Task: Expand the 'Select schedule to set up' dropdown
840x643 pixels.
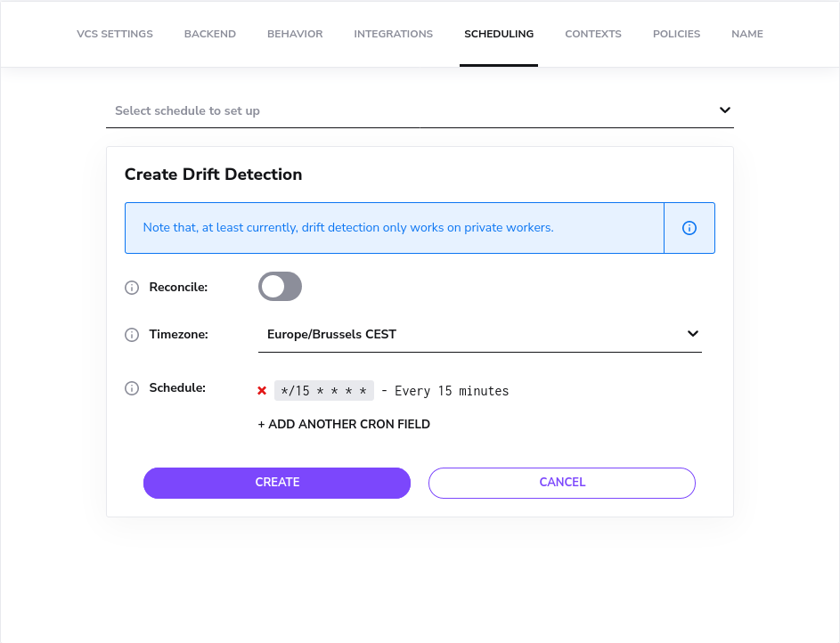Action: (x=420, y=110)
